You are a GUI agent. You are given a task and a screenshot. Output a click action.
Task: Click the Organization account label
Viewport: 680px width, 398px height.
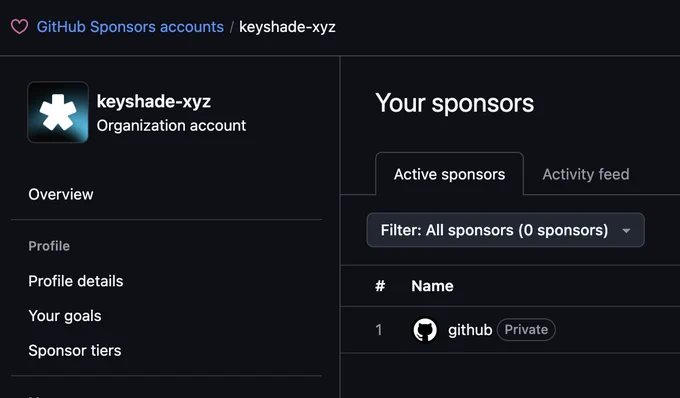(x=171, y=126)
